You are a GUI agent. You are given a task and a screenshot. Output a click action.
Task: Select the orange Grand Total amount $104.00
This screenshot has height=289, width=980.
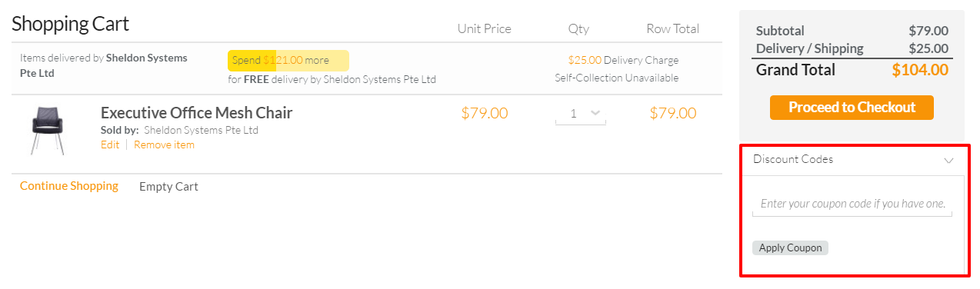click(x=920, y=70)
